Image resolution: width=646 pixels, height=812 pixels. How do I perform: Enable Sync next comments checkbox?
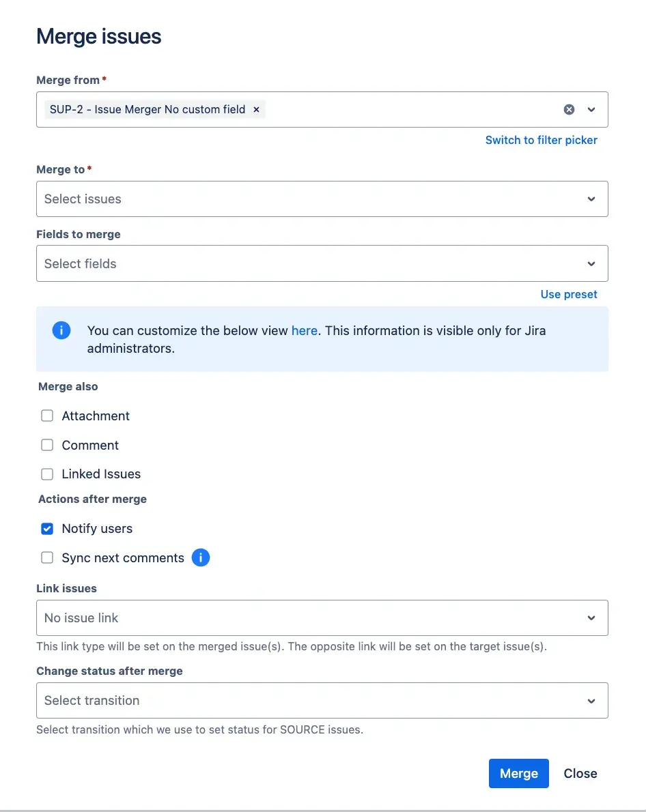[x=47, y=558]
